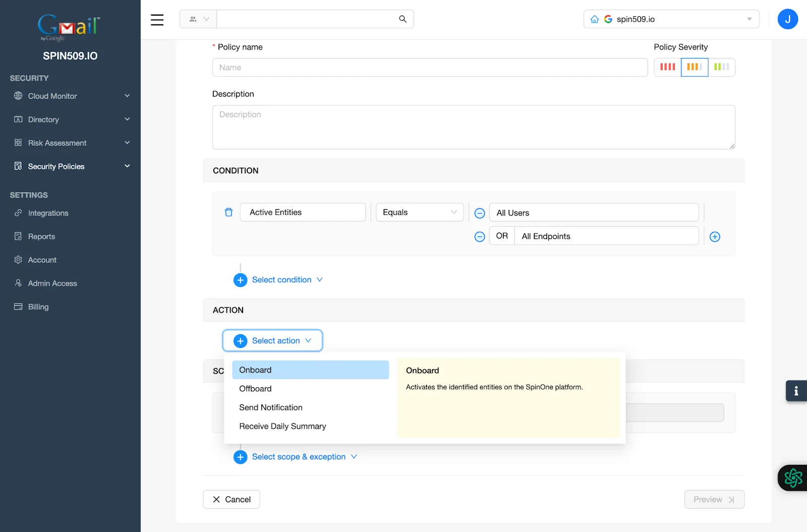Screen dimensions: 807x532
Task: Click the Policy name input field
Action: (x=430, y=67)
